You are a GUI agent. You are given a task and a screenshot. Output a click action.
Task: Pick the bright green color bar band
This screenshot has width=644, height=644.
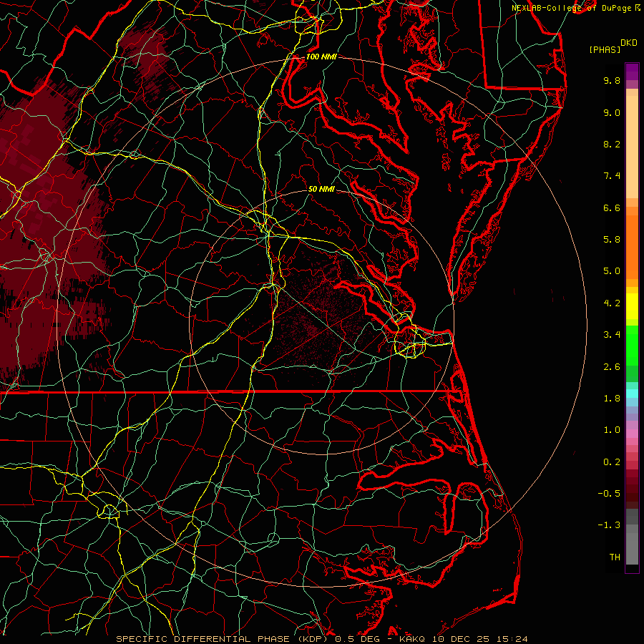(632, 345)
